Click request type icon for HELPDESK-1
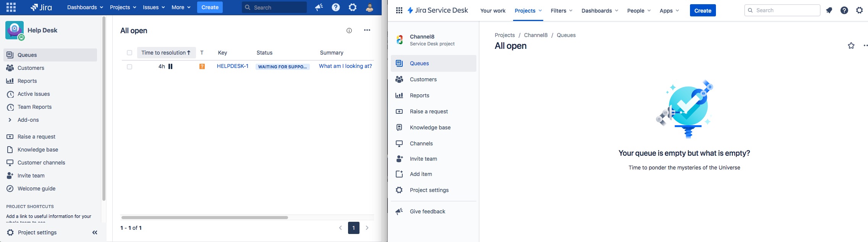 pyautogui.click(x=202, y=66)
